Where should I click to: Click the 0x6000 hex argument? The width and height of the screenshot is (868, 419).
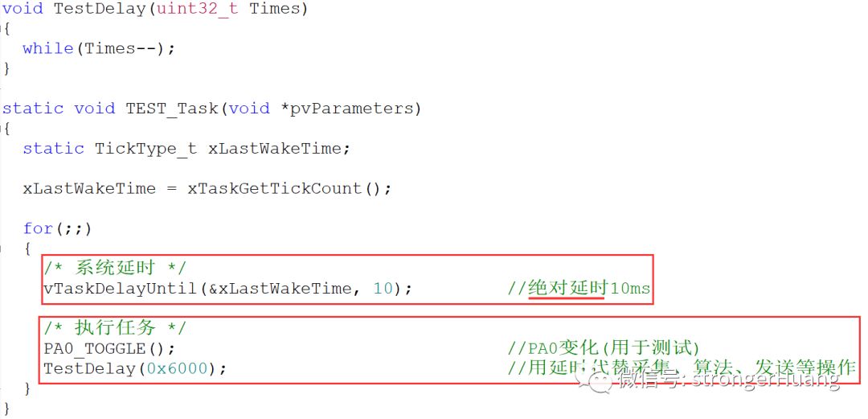pos(177,368)
